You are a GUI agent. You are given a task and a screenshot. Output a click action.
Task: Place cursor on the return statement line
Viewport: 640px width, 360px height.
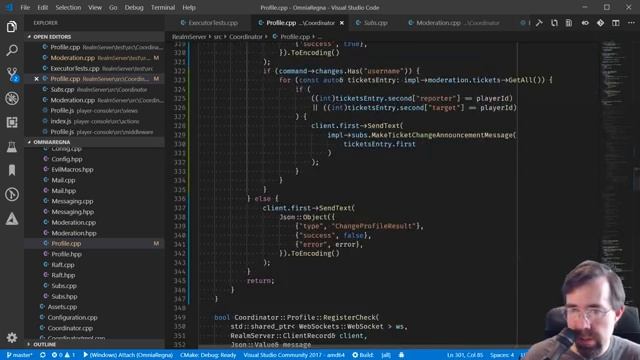[x=260, y=281]
